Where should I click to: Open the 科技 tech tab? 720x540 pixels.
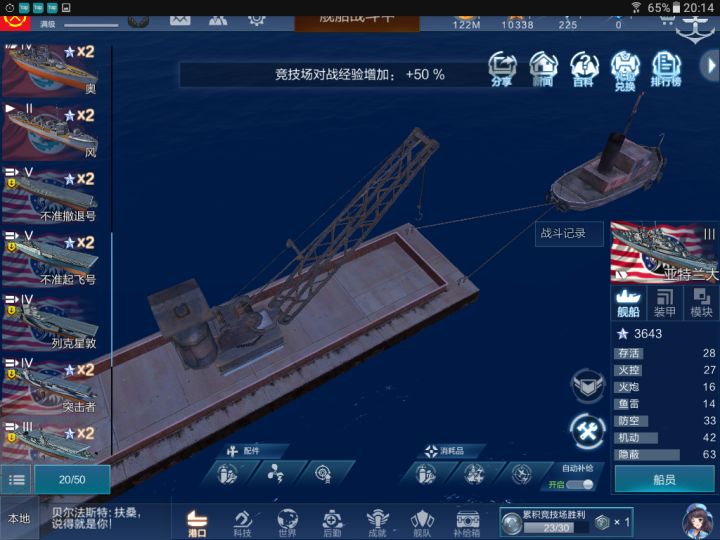pyautogui.click(x=242, y=523)
